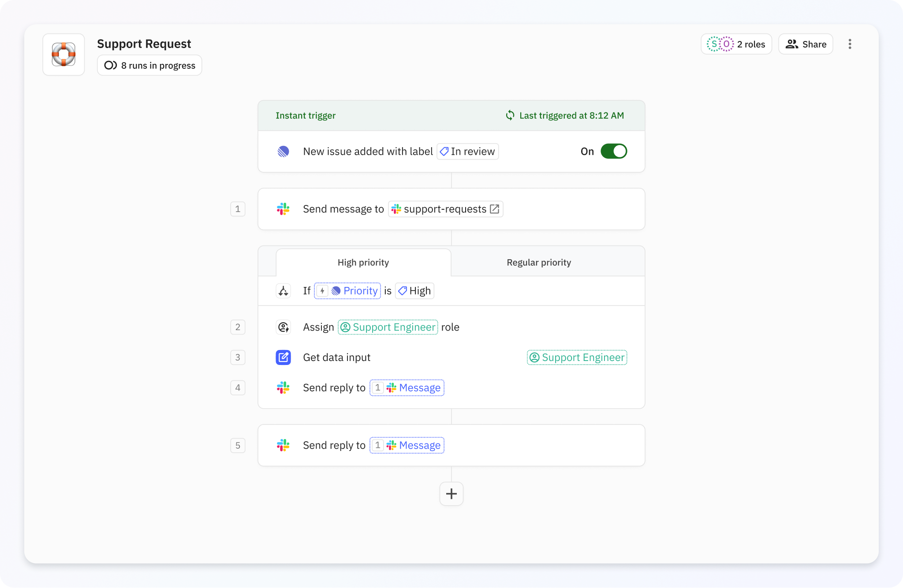The image size is (903, 588).
Task: Click the Assign role icon in step 2
Action: (x=283, y=327)
